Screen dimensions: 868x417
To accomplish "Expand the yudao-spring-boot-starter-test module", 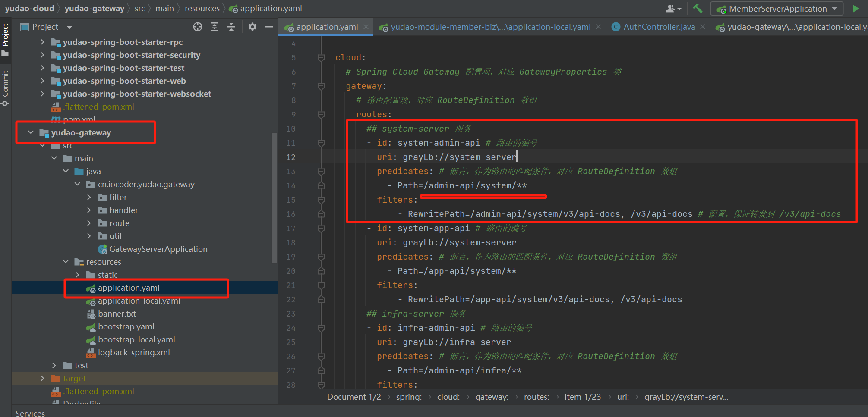I will [x=42, y=68].
